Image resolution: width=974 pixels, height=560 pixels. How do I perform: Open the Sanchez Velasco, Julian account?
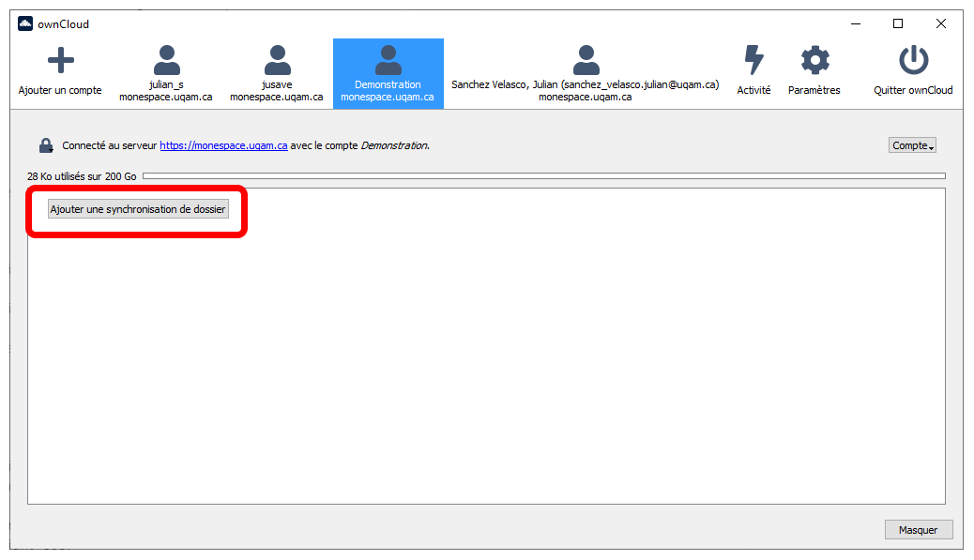tap(586, 73)
